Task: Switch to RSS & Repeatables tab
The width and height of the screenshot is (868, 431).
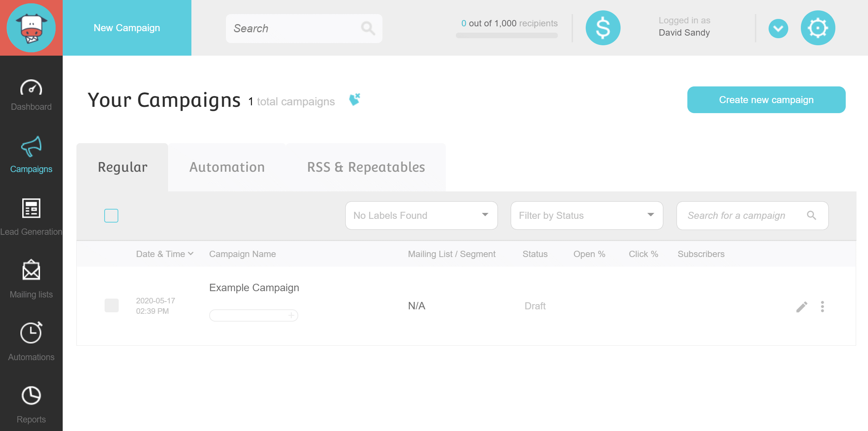Action: click(x=366, y=167)
